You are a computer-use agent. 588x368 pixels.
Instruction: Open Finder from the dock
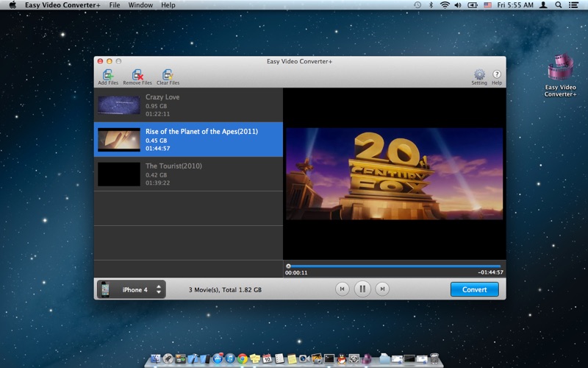click(x=155, y=358)
